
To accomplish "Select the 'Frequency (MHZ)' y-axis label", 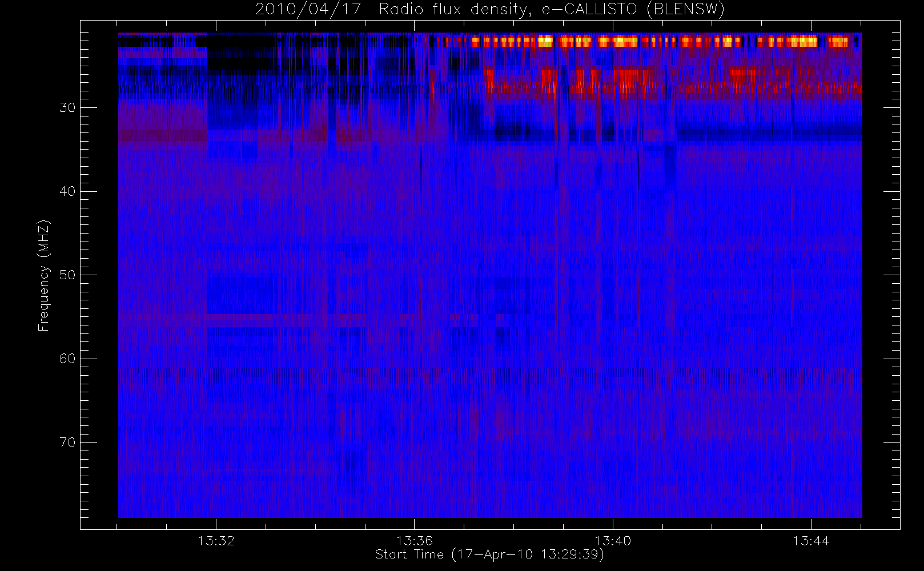I will coord(44,275).
